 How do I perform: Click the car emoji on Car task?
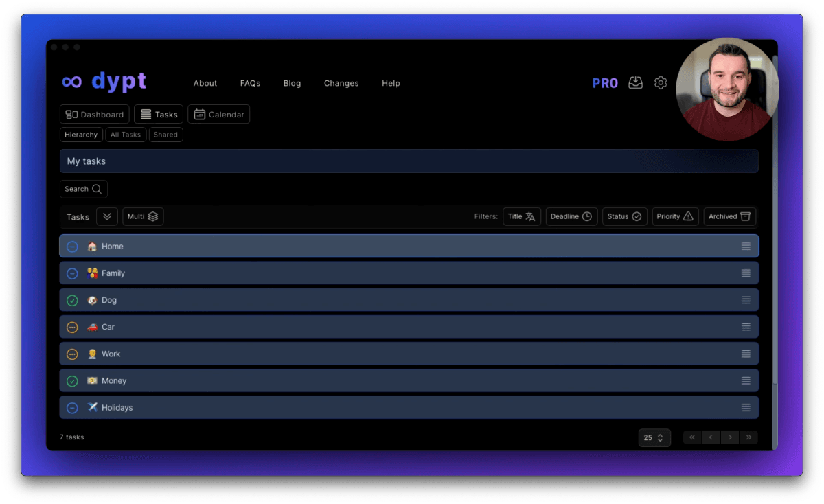coord(92,327)
